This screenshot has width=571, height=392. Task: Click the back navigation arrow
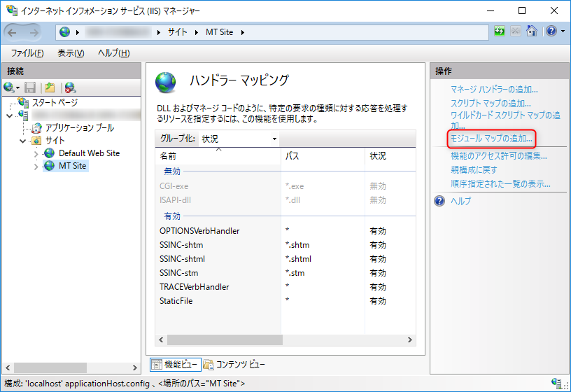click(x=15, y=32)
